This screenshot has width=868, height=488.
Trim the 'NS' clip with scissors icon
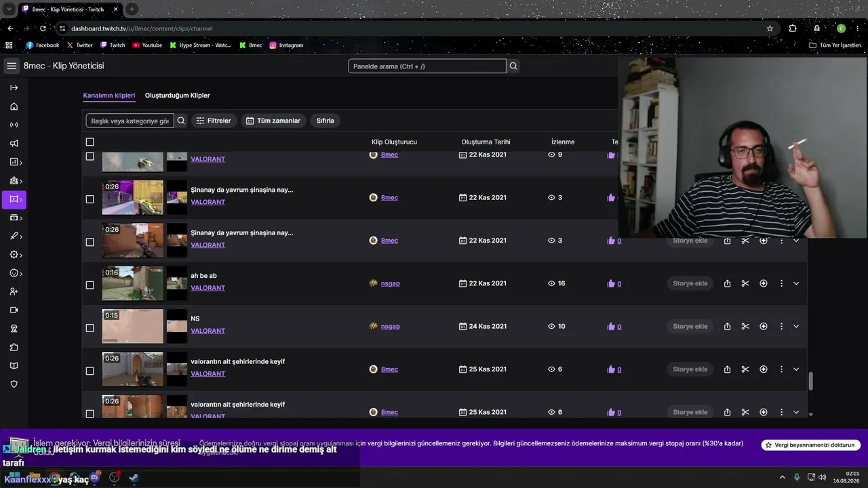pyautogui.click(x=745, y=326)
